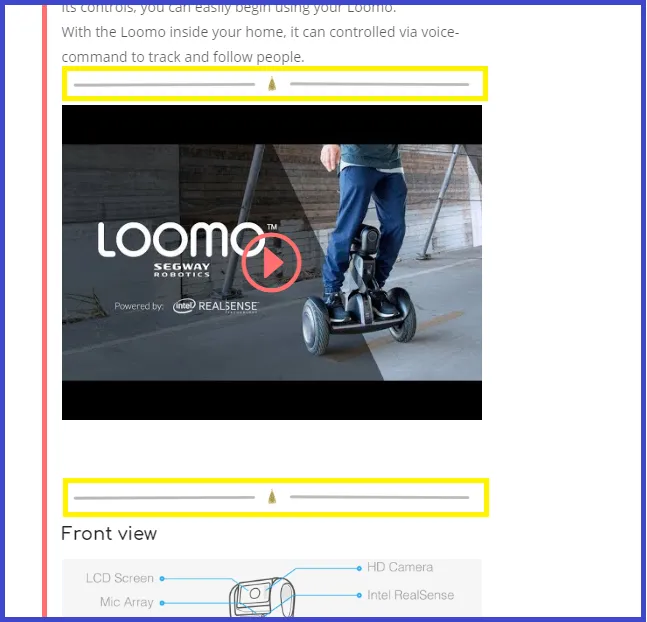The width and height of the screenshot is (647, 622).
Task: Click the 'Intel RealSense' diagram label
Action: pos(411,595)
